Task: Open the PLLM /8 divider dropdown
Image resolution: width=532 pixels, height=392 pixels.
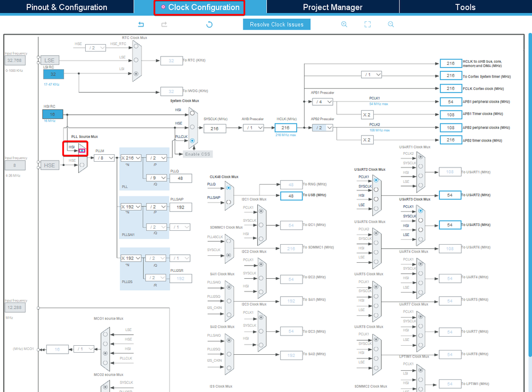Action: coord(104,158)
